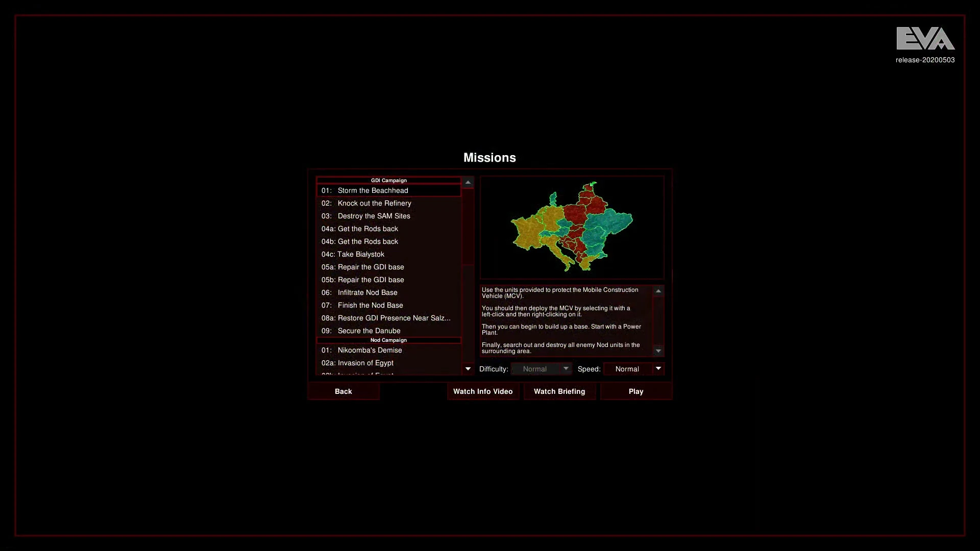Click the EVA logo
The width and height of the screenshot is (980, 551).
pos(925,39)
